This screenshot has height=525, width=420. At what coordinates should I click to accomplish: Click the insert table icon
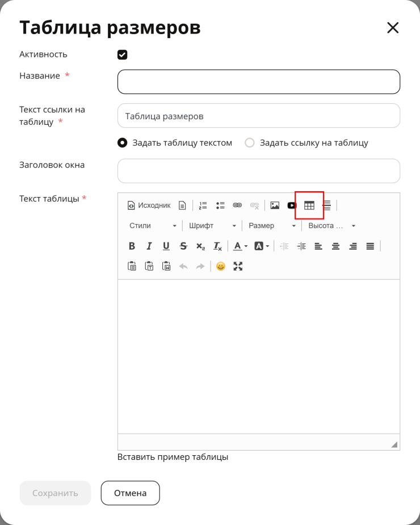[x=309, y=205]
